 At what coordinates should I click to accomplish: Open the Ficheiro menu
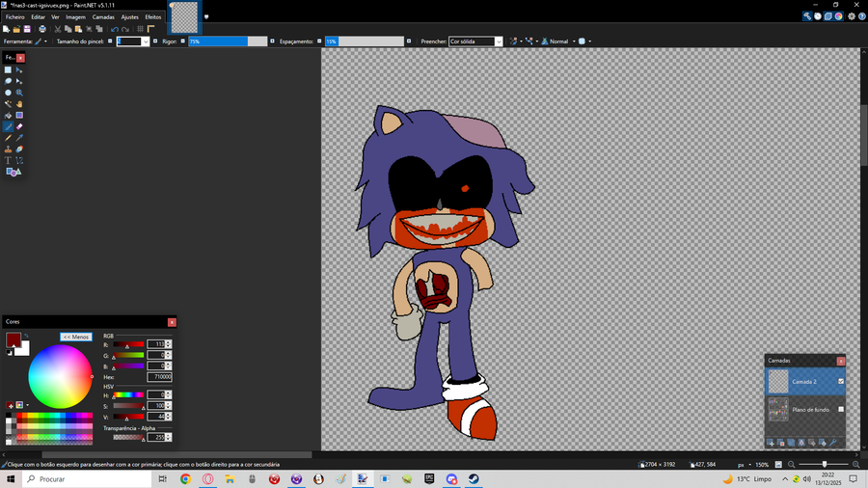pos(14,17)
